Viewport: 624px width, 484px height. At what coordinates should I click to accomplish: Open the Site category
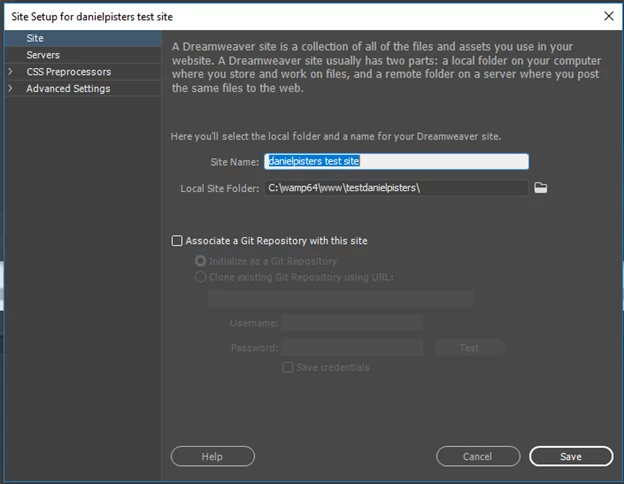pyautogui.click(x=82, y=38)
